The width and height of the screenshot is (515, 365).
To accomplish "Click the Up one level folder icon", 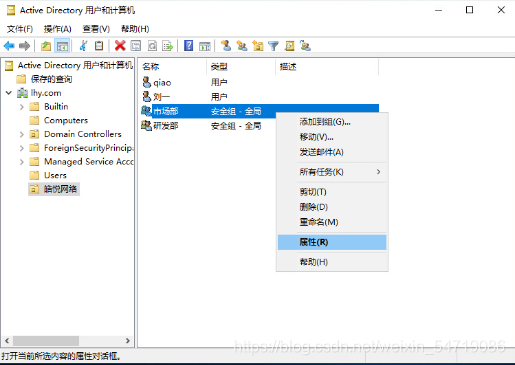I will [x=46, y=46].
